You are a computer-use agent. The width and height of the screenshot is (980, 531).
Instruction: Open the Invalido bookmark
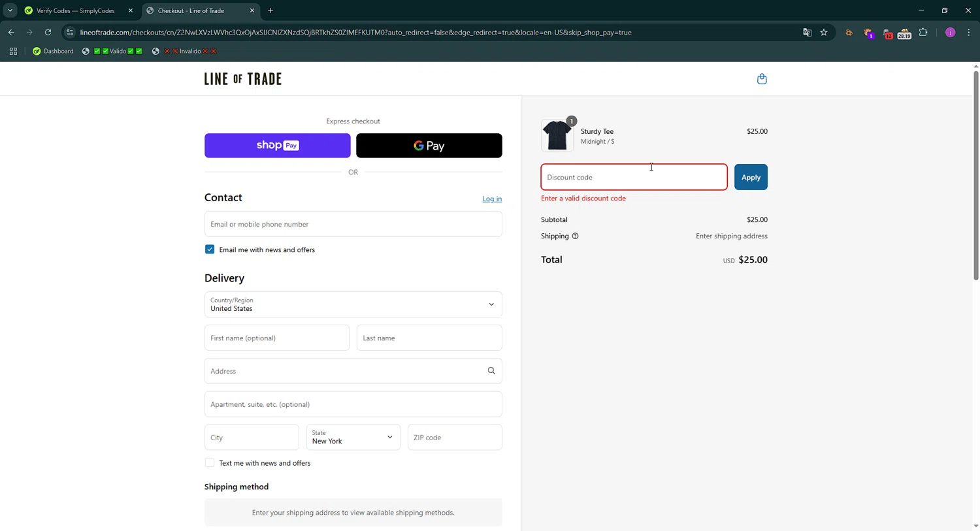(x=184, y=51)
